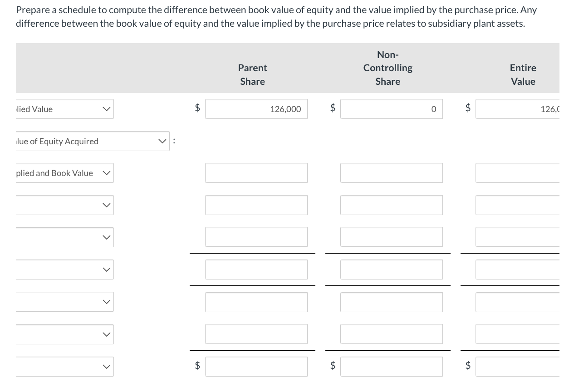The image size is (569, 392).
Task: Click the Non-Controlling Share field above double underline
Action: click(x=392, y=269)
